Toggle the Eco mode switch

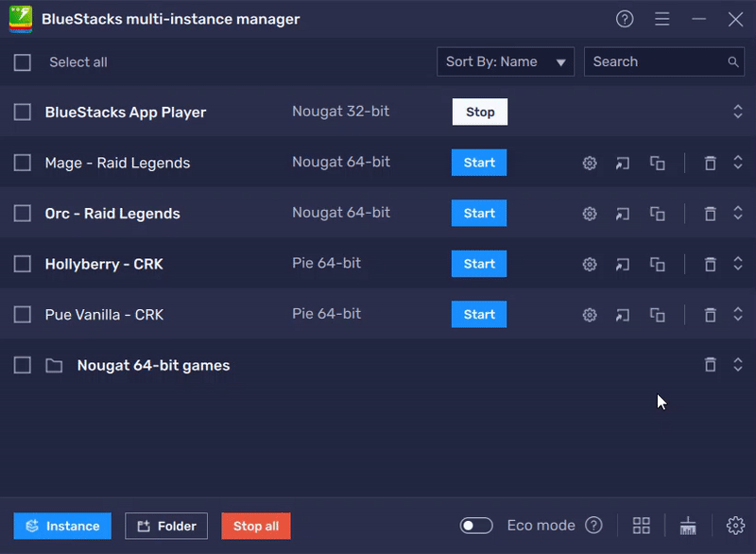pyautogui.click(x=476, y=526)
